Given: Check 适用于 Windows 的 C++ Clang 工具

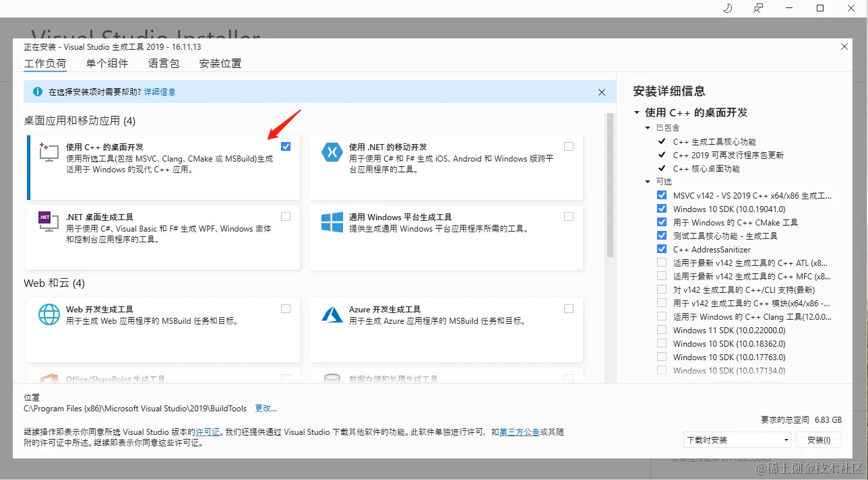Looking at the screenshot, I should pyautogui.click(x=661, y=316).
